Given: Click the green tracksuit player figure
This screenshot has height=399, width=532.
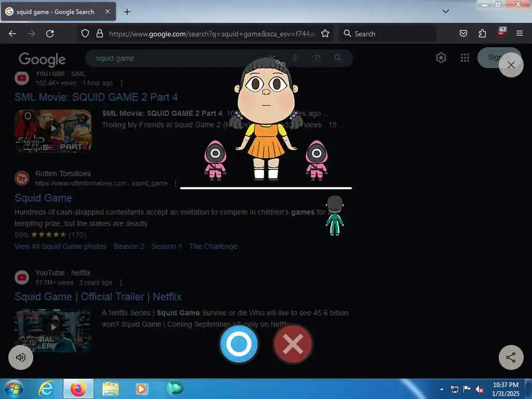Looking at the screenshot, I should 335,216.
